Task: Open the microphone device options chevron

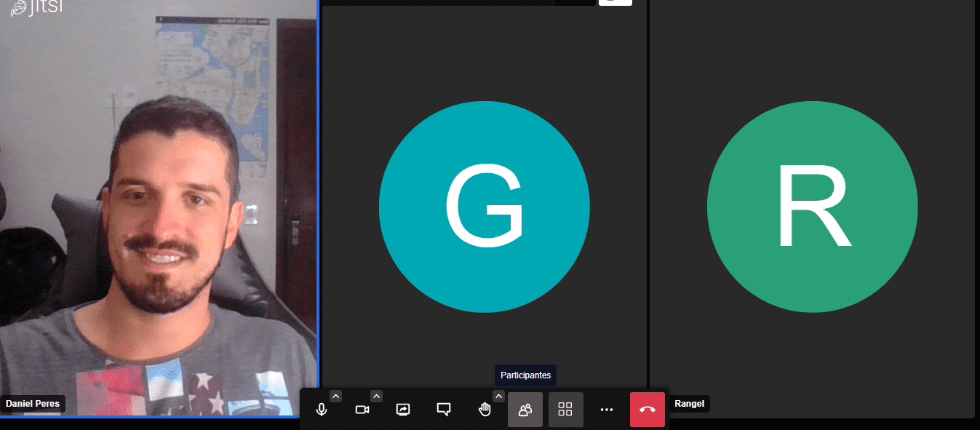Action: [x=336, y=396]
